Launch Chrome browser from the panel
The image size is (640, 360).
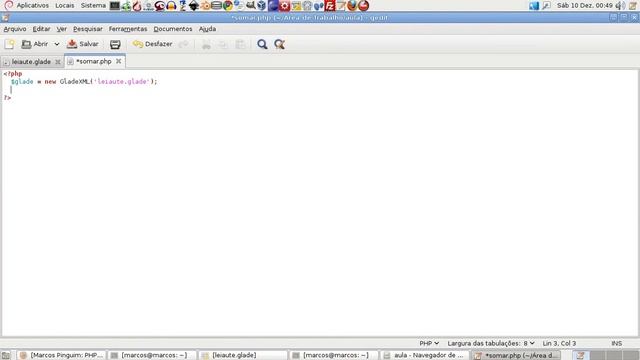228,5
